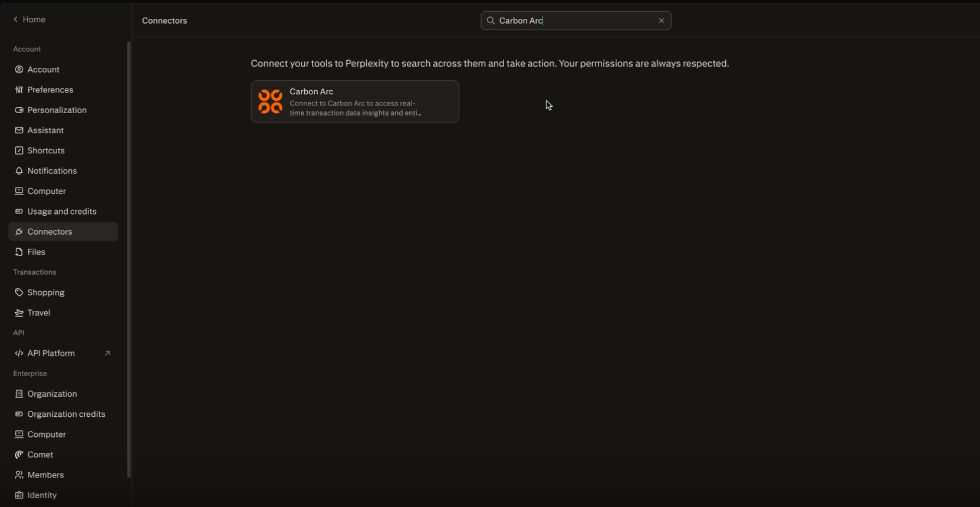This screenshot has height=507, width=980.
Task: Click the Preferences sliders icon
Action: [19, 90]
